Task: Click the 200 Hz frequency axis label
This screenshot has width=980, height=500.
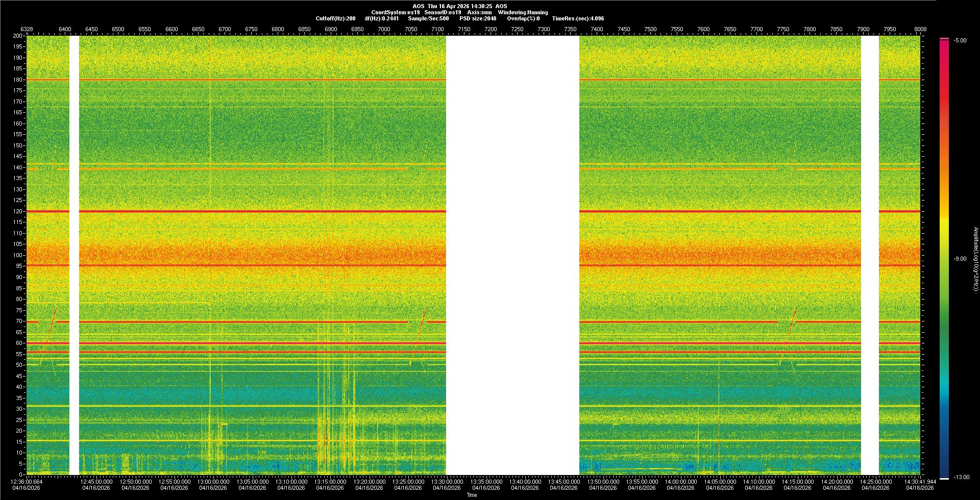Action: [x=18, y=36]
